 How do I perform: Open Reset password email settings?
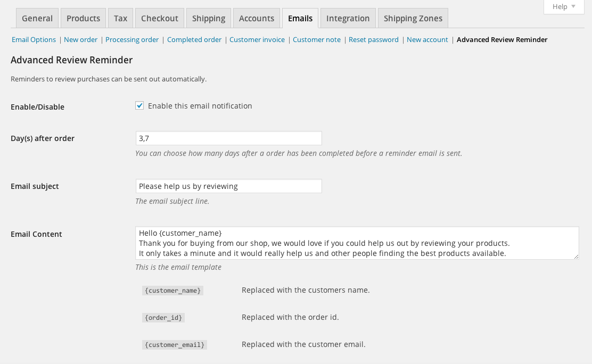(373, 39)
